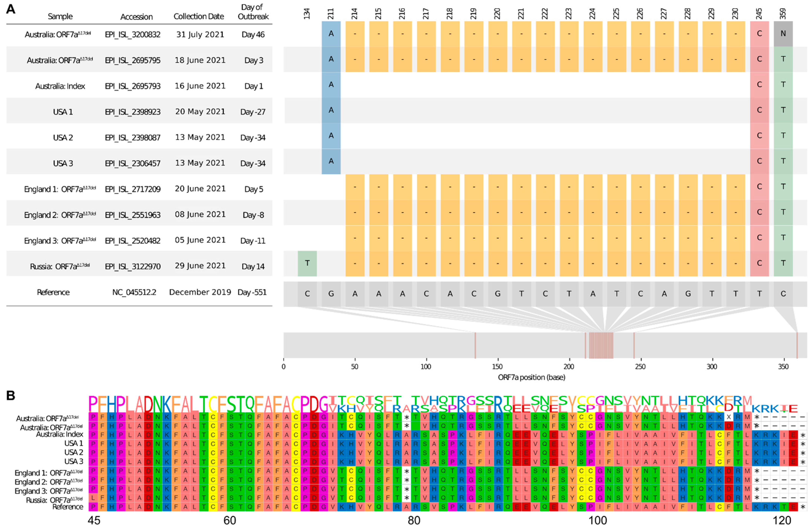812x528 pixels.
Task: Select the collection date "18 June 2021"
Action: pos(200,60)
